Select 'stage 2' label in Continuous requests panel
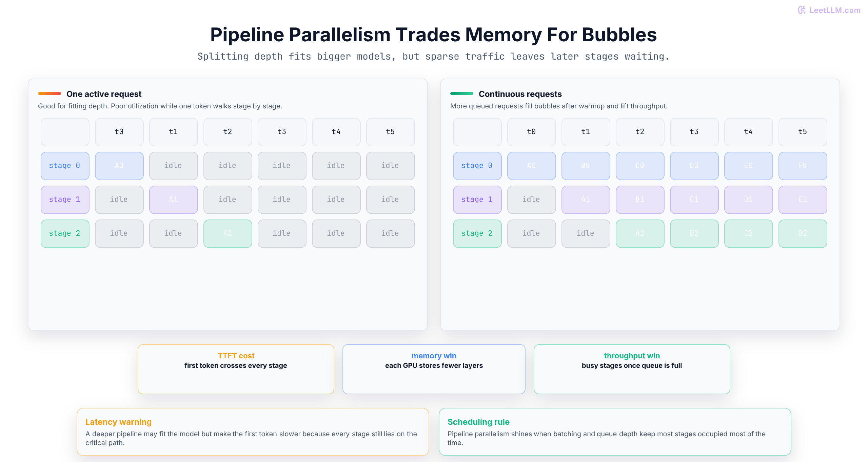 click(x=477, y=233)
